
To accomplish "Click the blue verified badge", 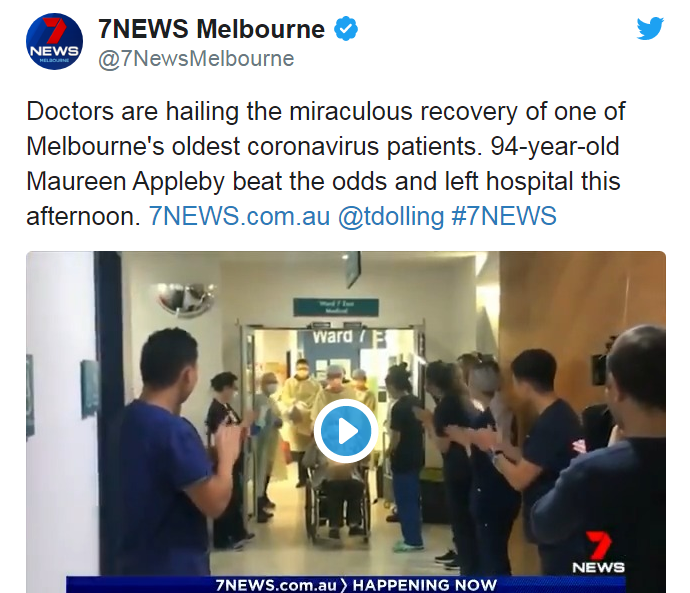I will click(346, 29).
